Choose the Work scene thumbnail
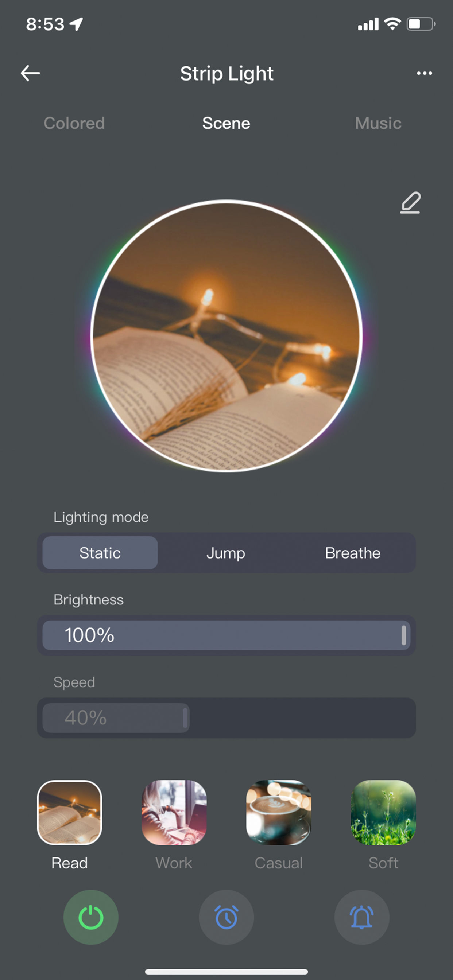The width and height of the screenshot is (453, 980). (x=174, y=813)
